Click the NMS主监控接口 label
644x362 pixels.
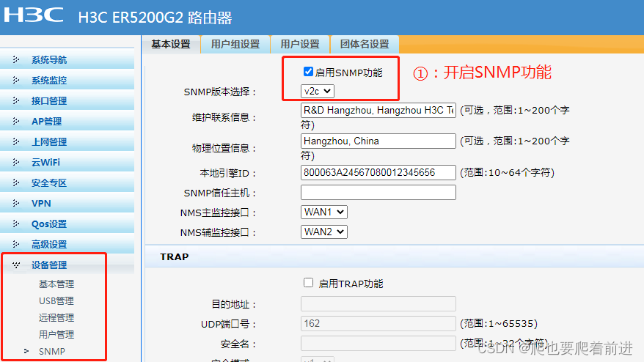point(218,213)
